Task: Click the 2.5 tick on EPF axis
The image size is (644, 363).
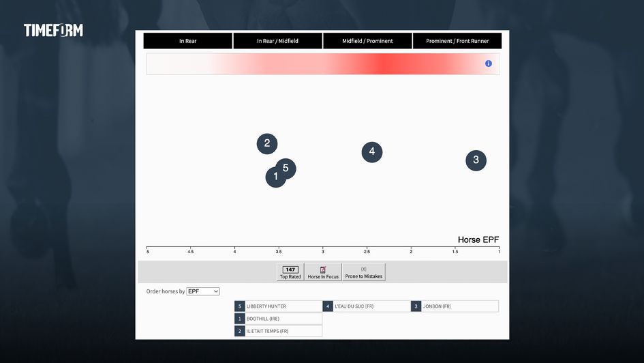Action: 367,251
